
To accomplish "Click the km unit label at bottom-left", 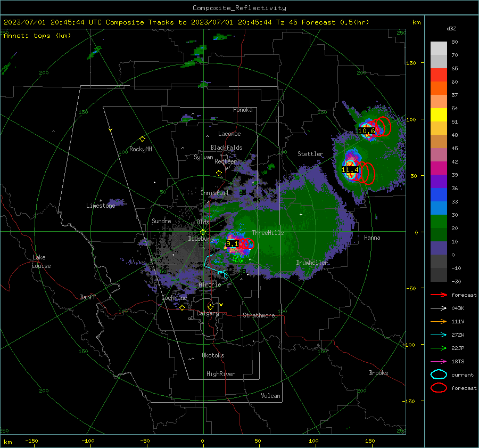I will pyautogui.click(x=7, y=442).
